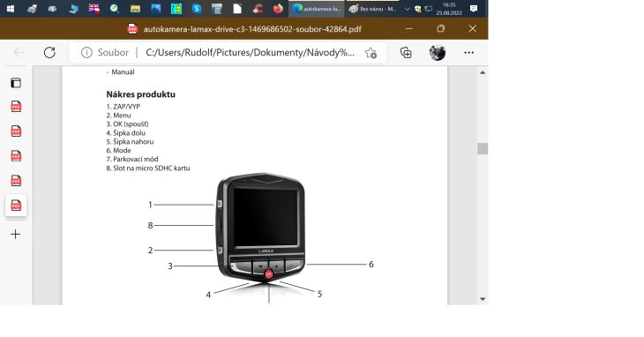Toggle the vertical tabs pane icon
644x337 pixels.
(x=16, y=83)
